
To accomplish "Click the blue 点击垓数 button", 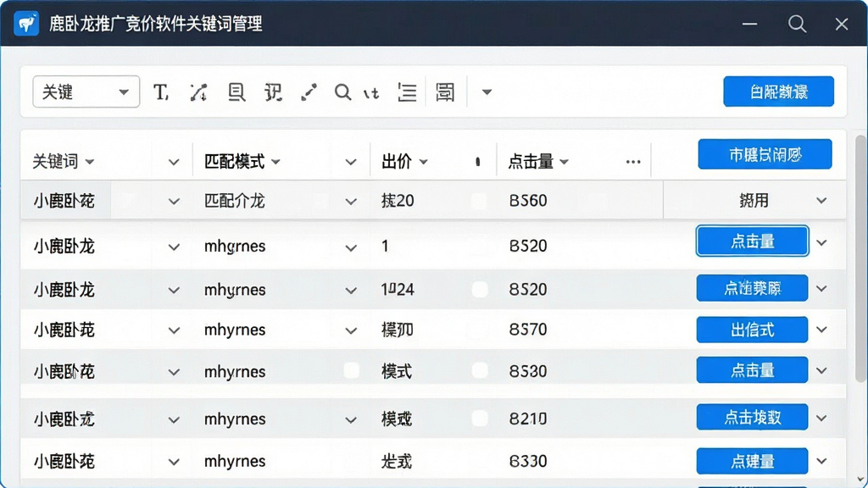I will pyautogui.click(x=752, y=417).
